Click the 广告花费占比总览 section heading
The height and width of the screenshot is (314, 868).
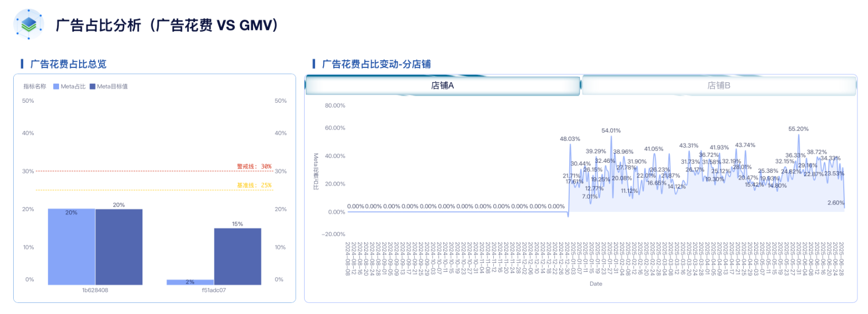coord(68,64)
